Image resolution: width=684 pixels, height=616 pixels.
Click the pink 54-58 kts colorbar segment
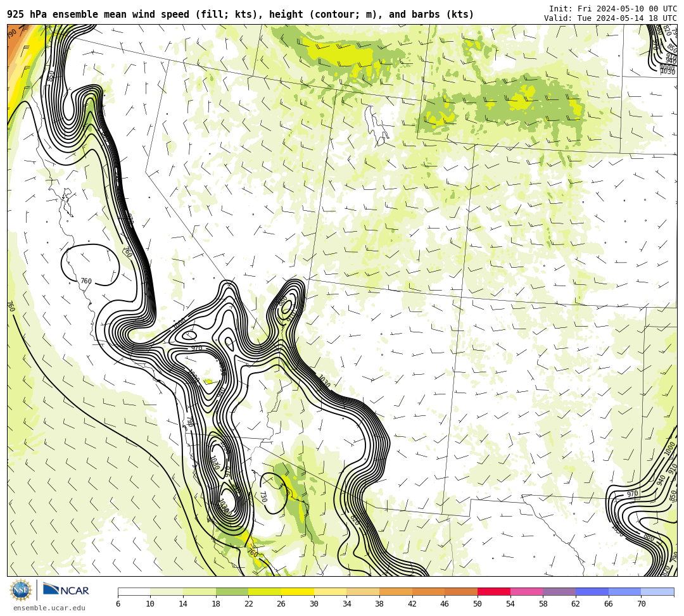point(526,591)
